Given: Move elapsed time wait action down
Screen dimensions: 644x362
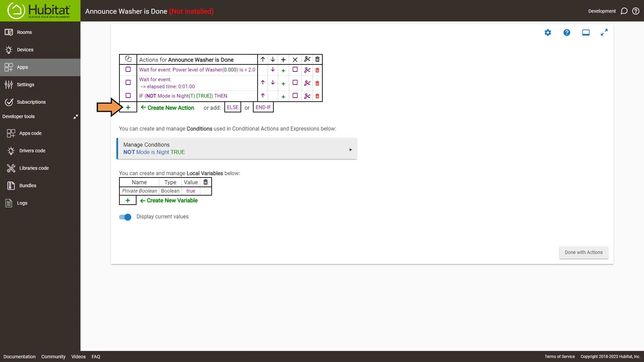Looking at the screenshot, I should [273, 83].
